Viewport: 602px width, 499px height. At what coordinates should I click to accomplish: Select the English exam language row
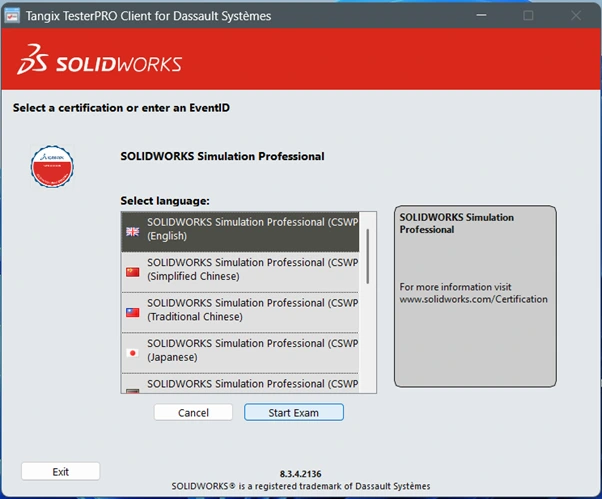pyautogui.click(x=240, y=231)
